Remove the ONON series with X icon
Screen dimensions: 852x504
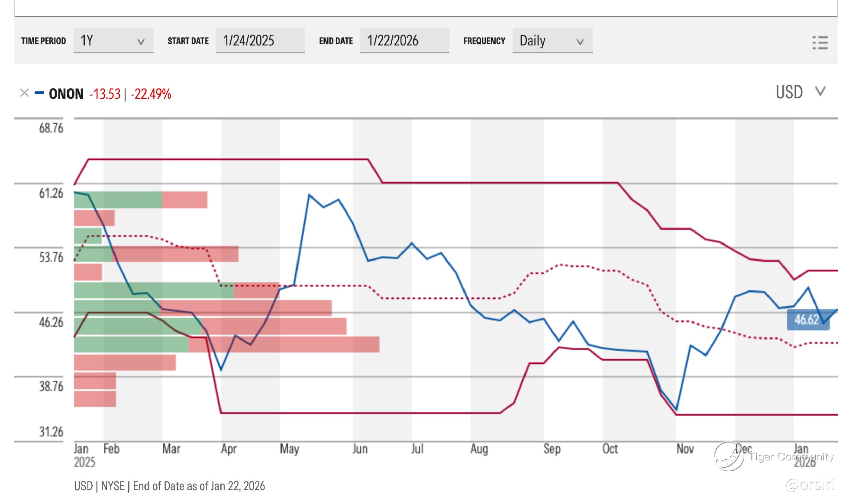pyautogui.click(x=24, y=93)
